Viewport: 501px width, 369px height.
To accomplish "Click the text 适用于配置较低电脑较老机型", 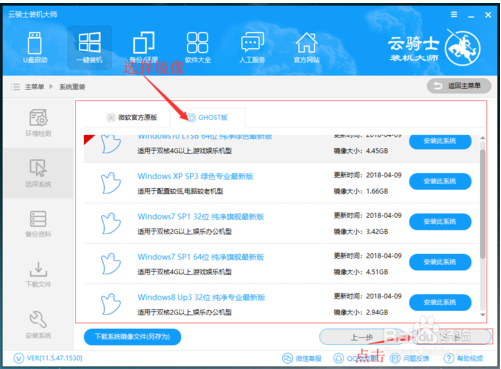I will click(x=180, y=191).
